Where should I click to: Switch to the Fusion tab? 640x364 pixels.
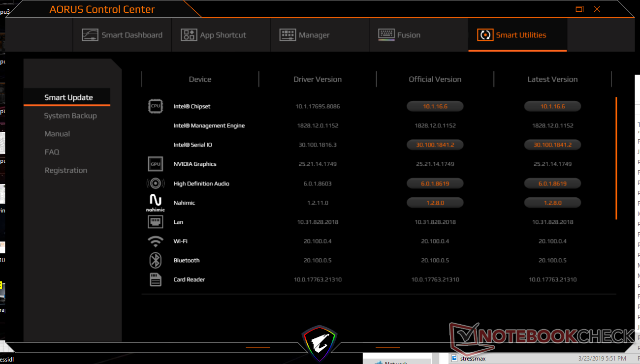pyautogui.click(x=418, y=35)
